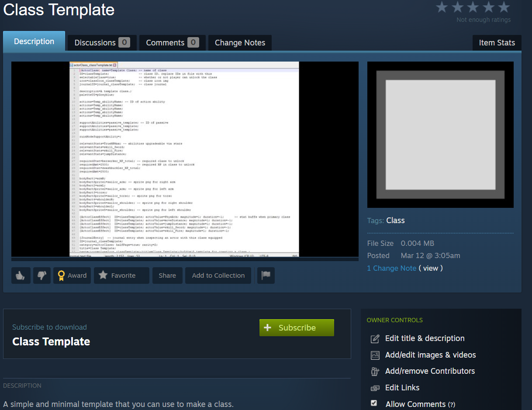
Task: Click the OWNER CONTROLS heading
Action: 395,320
